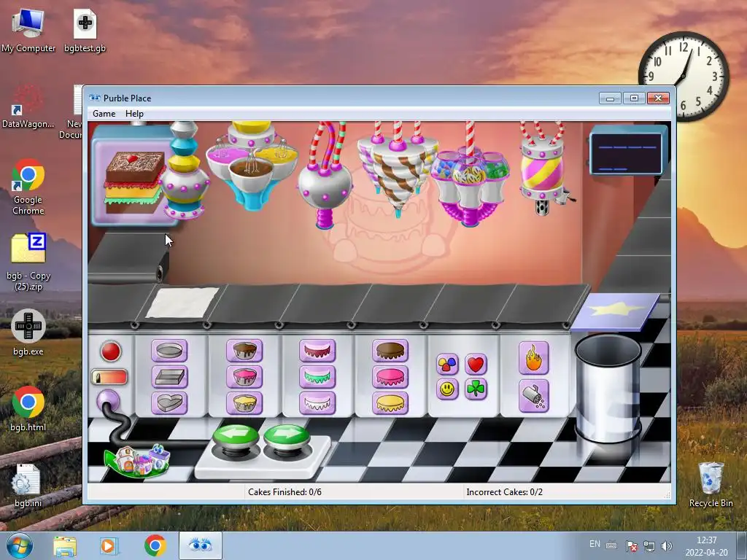This screenshot has height=560, width=747.
Task: Select the bgb.html desktop icon
Action: [28, 408]
